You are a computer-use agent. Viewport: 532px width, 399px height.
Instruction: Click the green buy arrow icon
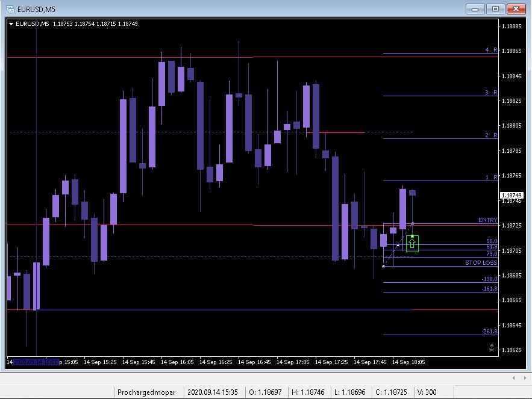[x=412, y=244]
